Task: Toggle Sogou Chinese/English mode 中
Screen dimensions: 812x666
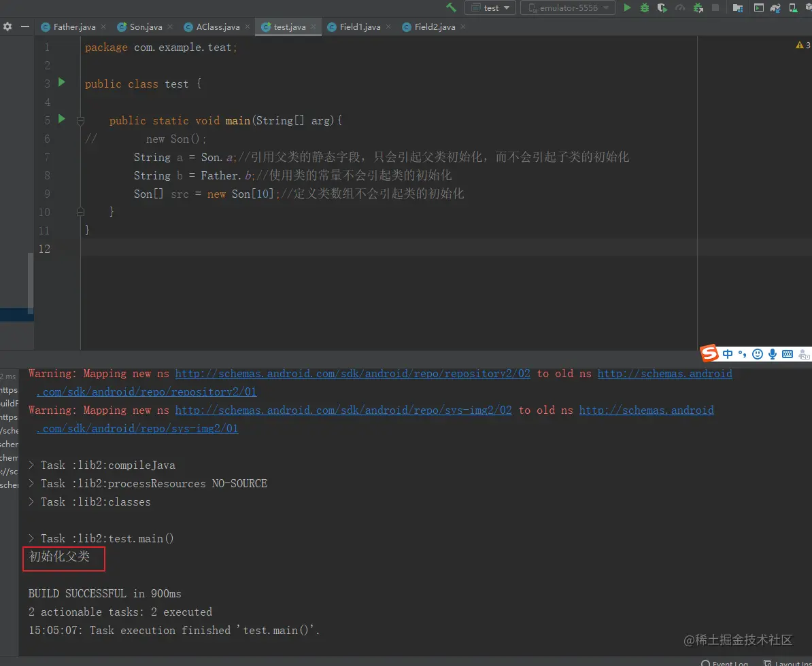Action: (728, 354)
